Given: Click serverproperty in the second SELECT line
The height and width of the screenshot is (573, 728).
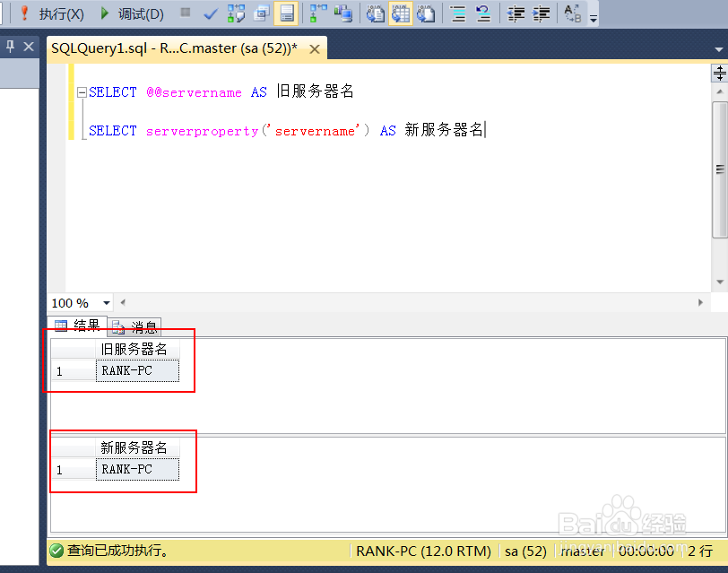Looking at the screenshot, I should [x=202, y=132].
